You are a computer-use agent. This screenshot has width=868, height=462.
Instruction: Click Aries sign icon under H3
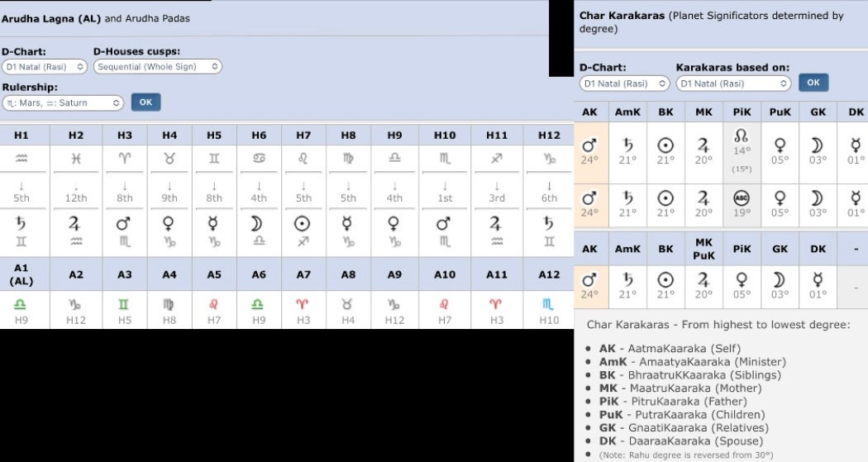tap(125, 158)
